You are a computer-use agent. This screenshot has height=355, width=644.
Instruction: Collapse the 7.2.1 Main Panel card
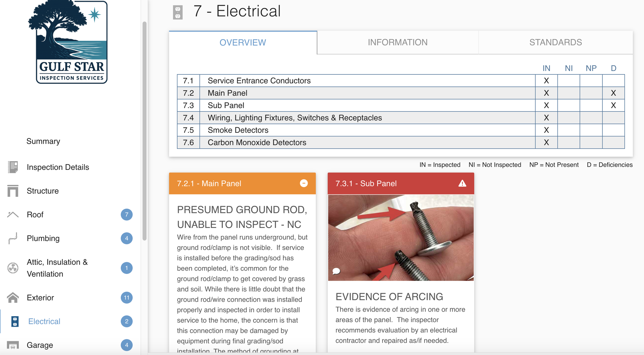(x=304, y=183)
